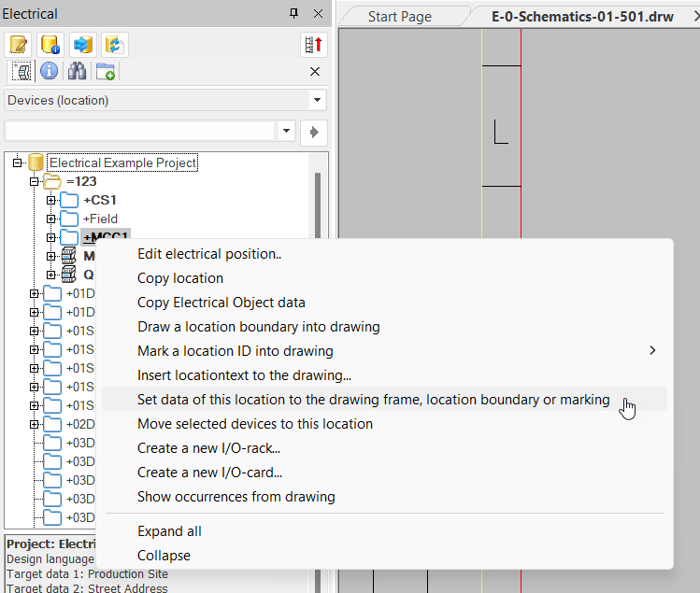700x593 pixels.
Task: Expand the +CS1 location node
Action: (x=50, y=201)
